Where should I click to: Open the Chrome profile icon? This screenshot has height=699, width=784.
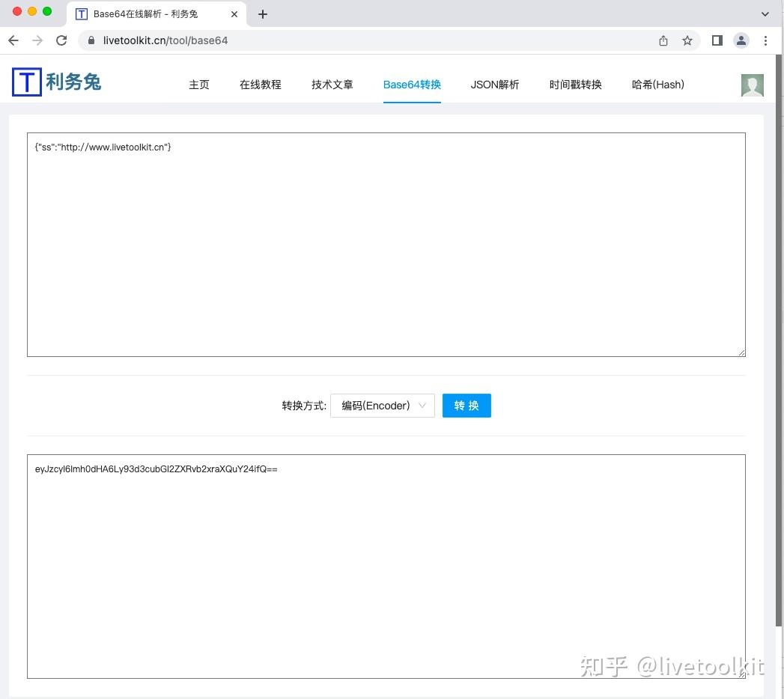coord(741,40)
